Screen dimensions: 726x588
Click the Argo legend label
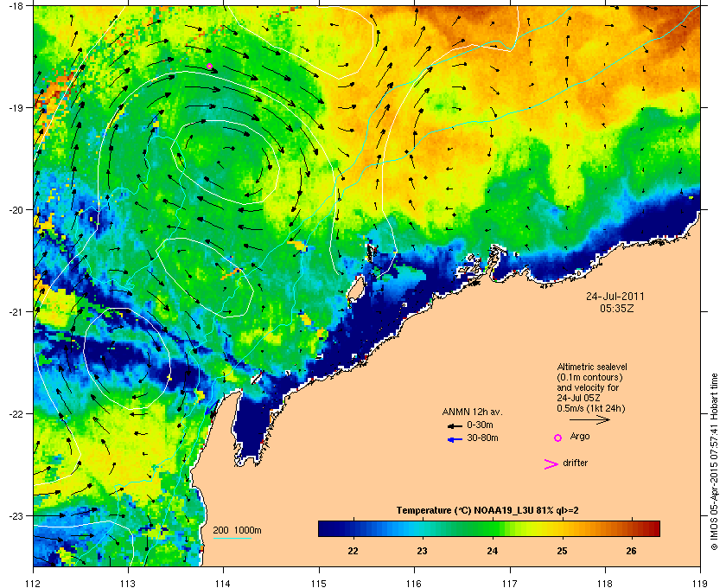click(x=580, y=437)
